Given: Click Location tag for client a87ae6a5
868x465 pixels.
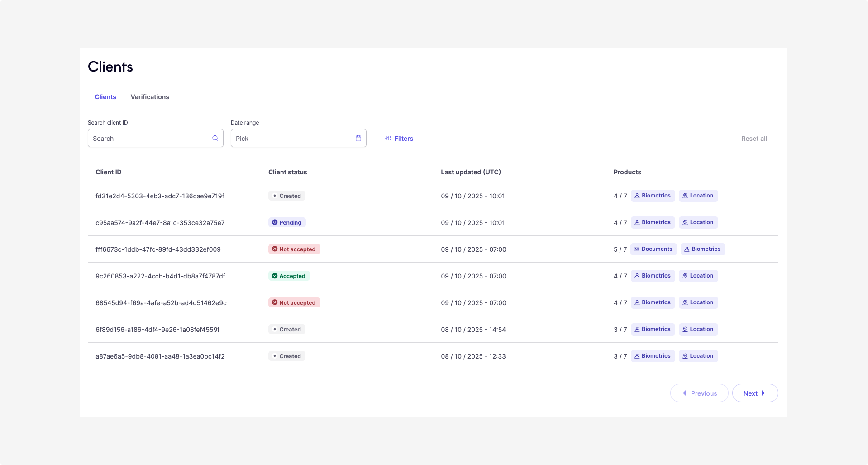Looking at the screenshot, I should click(x=698, y=356).
